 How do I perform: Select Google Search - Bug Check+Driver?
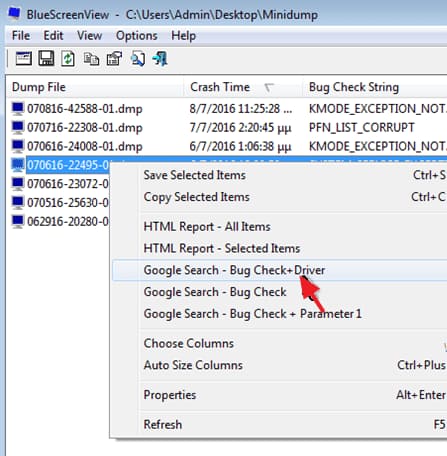point(279,270)
